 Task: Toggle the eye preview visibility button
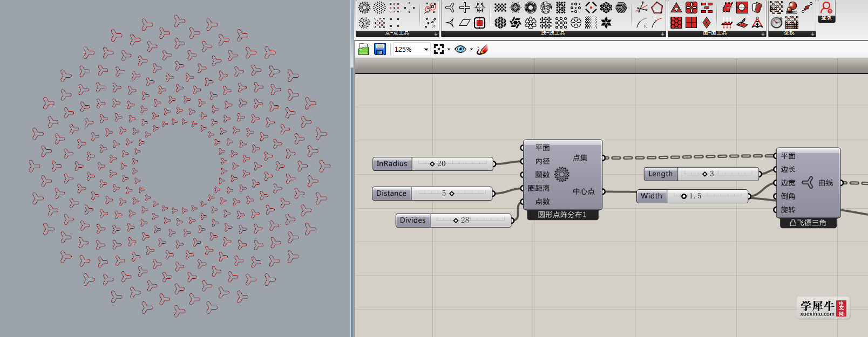(x=460, y=50)
